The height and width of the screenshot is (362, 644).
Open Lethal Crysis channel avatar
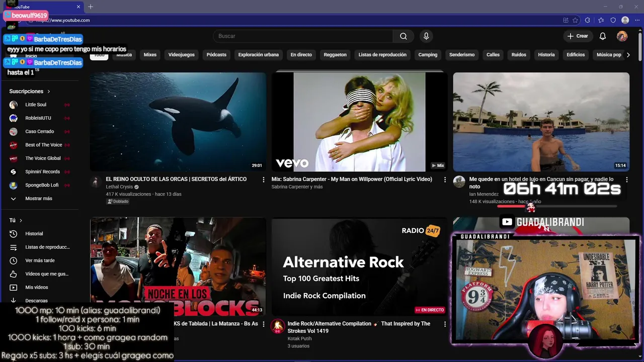[x=96, y=182]
